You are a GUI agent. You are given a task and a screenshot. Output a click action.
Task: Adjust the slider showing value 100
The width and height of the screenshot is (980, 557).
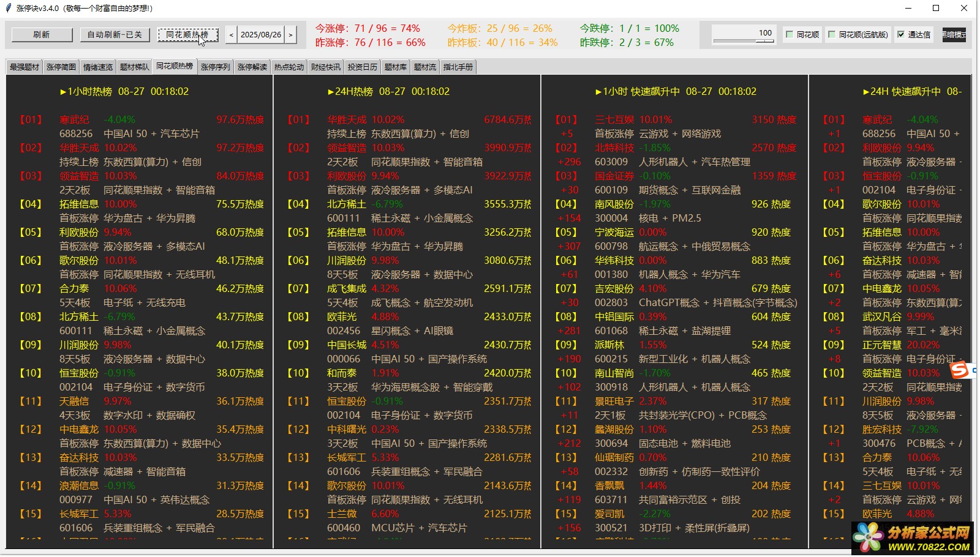[744, 35]
